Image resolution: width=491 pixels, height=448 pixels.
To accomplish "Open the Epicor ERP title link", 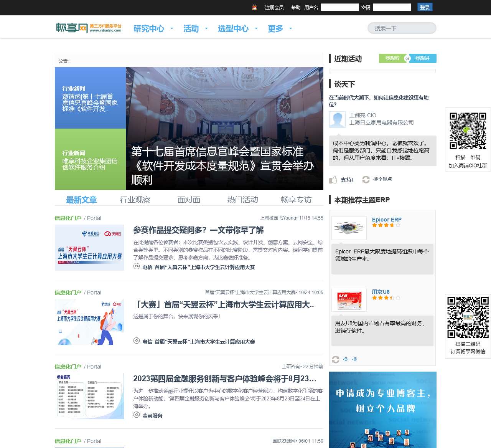I will click(x=387, y=220).
